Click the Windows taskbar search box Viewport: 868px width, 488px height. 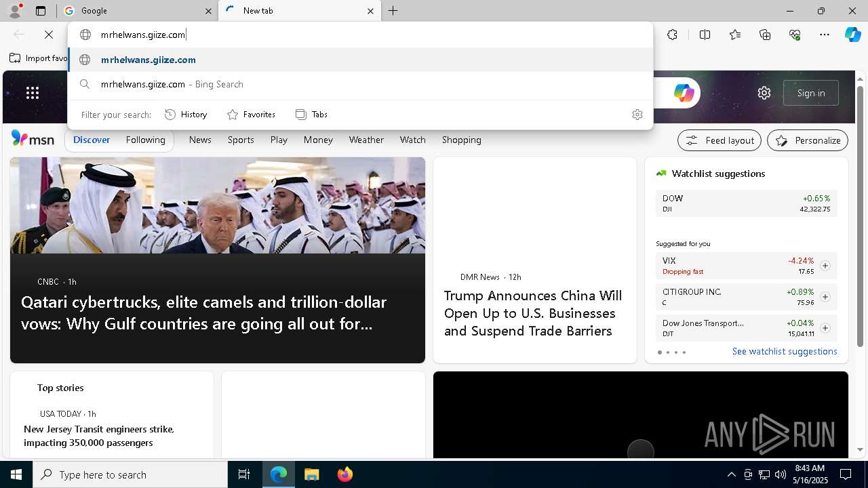(130, 474)
